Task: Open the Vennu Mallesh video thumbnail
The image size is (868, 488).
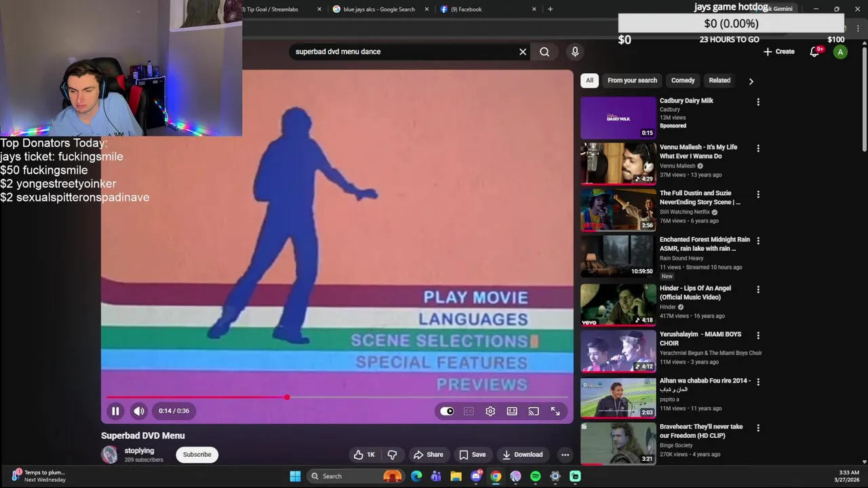Action: pyautogui.click(x=618, y=164)
